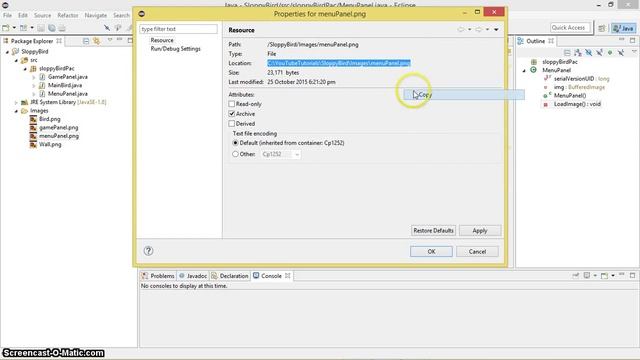640x360 pixels.
Task: Collapse All in Package Explorer
Action: coord(86,41)
